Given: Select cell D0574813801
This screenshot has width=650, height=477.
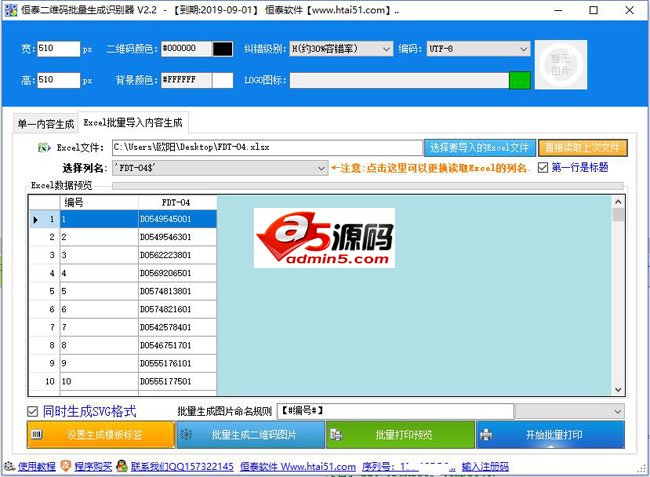Looking at the screenshot, I should coord(177,291).
